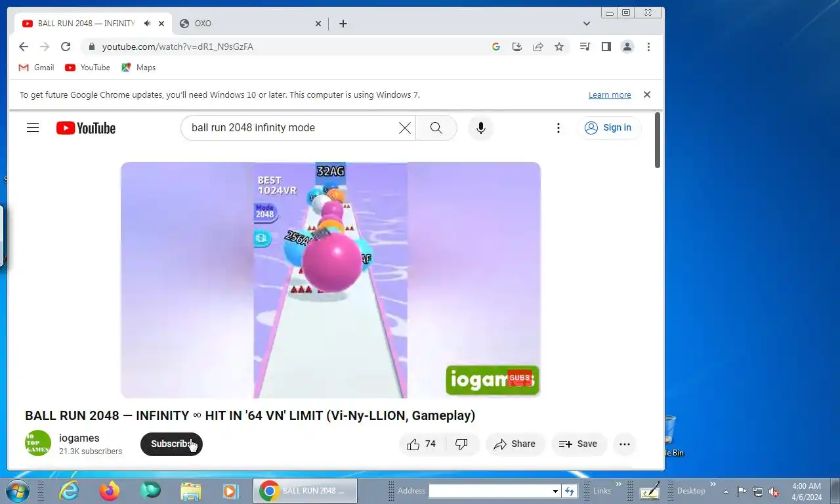Open YouTube settings three-dot menu
The height and width of the screenshot is (504, 840).
[x=558, y=128]
